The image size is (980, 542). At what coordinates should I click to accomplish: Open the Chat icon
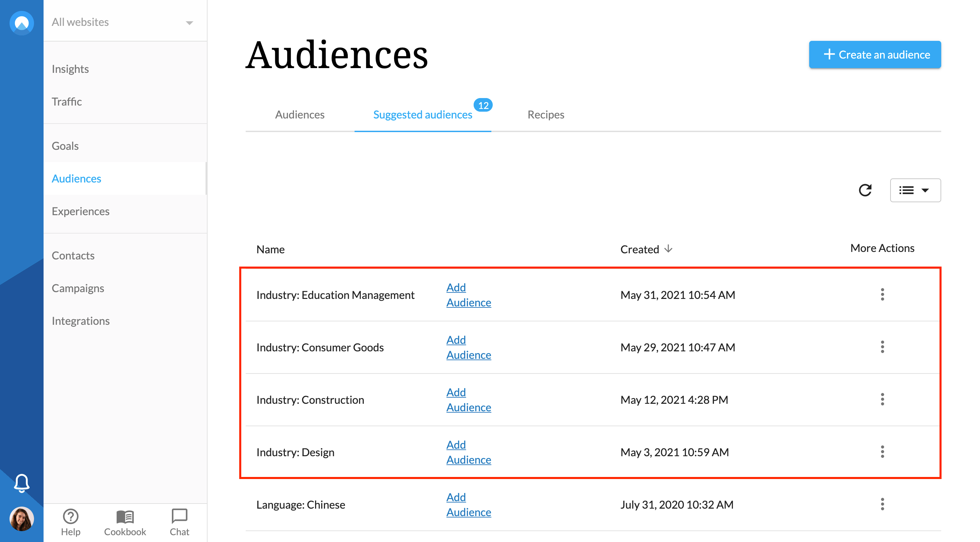(179, 516)
